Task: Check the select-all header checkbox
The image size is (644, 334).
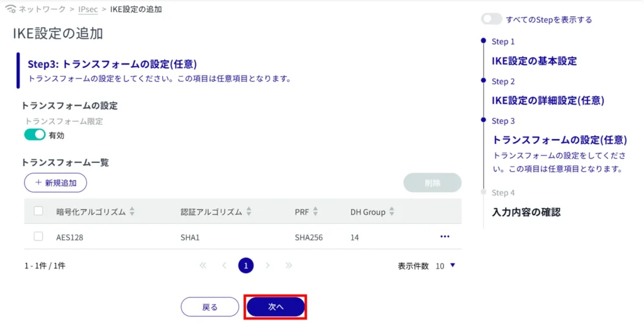Action: coord(38,211)
